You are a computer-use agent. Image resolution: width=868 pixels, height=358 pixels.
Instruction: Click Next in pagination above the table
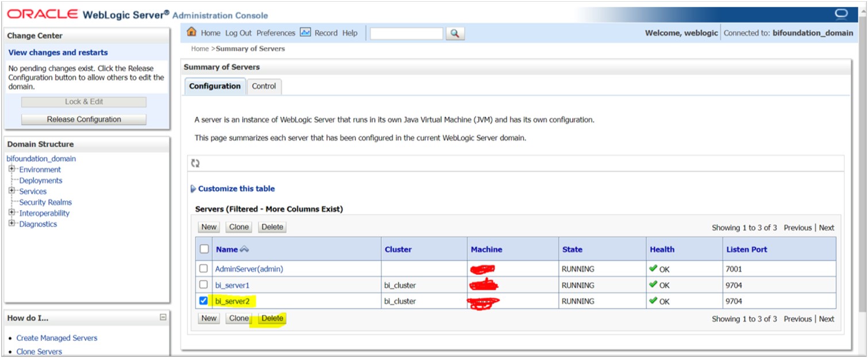(827, 228)
